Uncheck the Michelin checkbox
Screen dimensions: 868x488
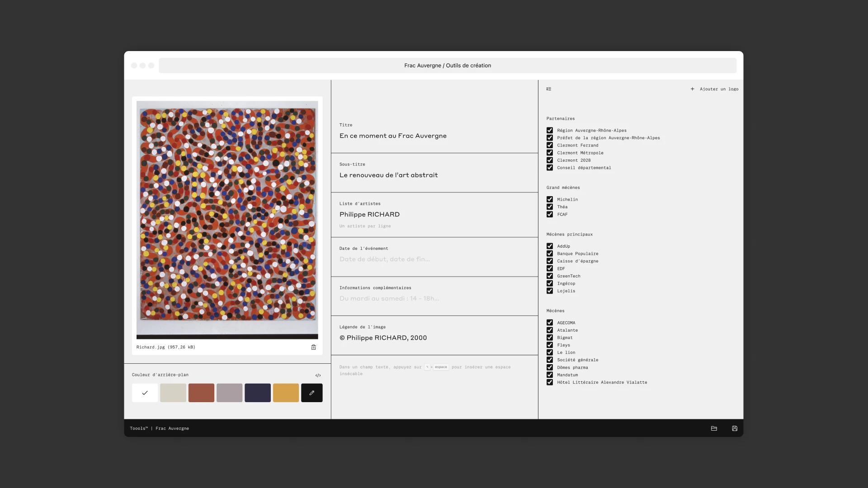coord(550,199)
